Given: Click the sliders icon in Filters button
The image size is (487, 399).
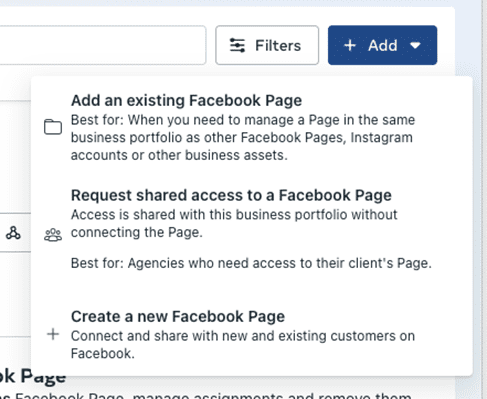Looking at the screenshot, I should (x=237, y=45).
